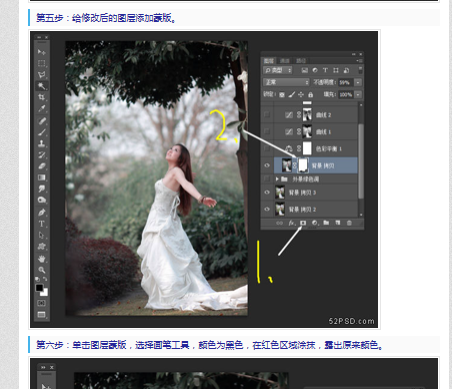
Task: Create a new layer group
Action: (x=326, y=223)
